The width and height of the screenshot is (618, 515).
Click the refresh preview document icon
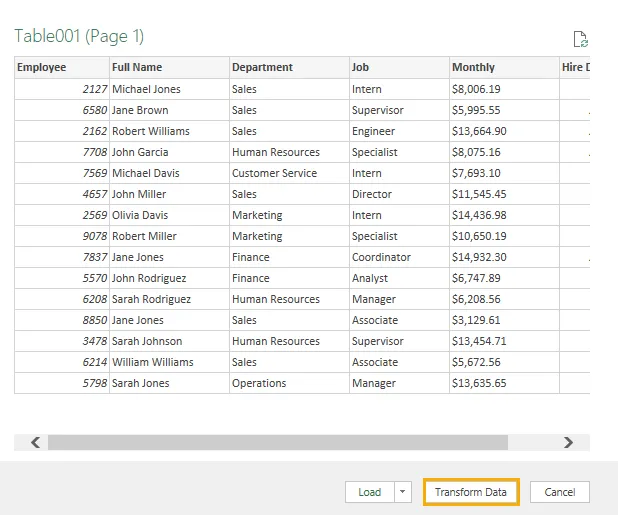click(x=581, y=39)
